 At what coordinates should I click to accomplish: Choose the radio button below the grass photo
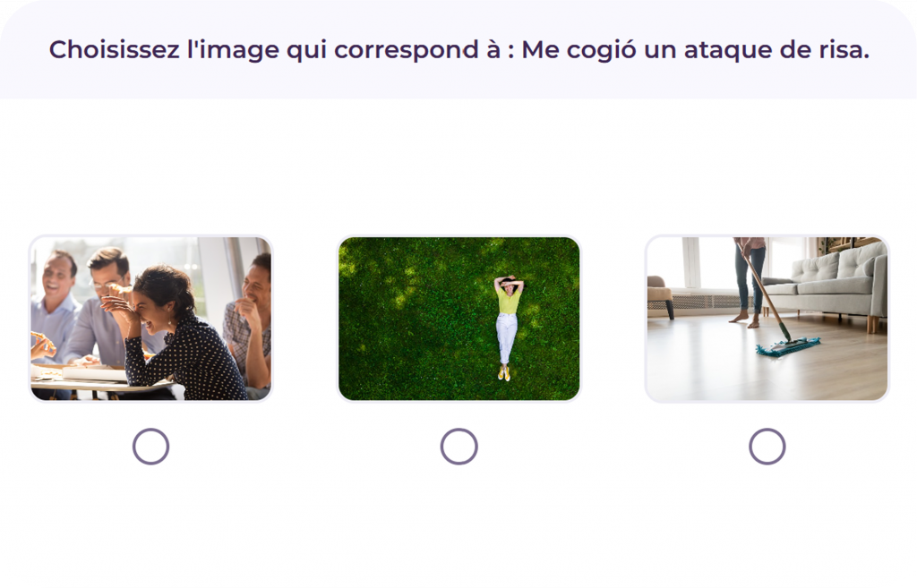[x=458, y=447]
